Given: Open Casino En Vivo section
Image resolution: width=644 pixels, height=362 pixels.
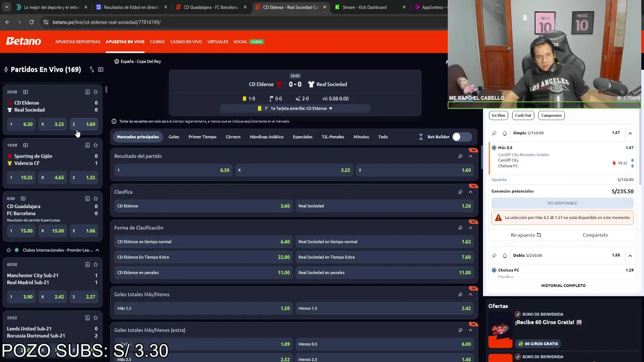Looking at the screenshot, I should point(186,42).
